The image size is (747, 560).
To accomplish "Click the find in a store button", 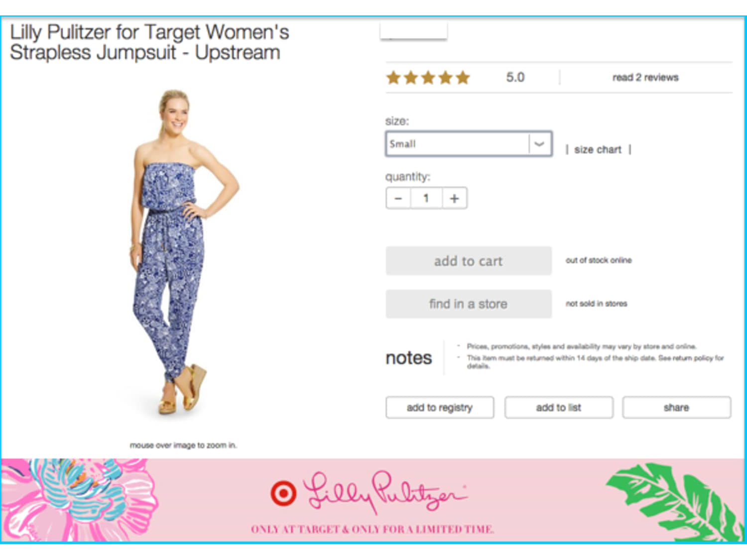I will (469, 304).
